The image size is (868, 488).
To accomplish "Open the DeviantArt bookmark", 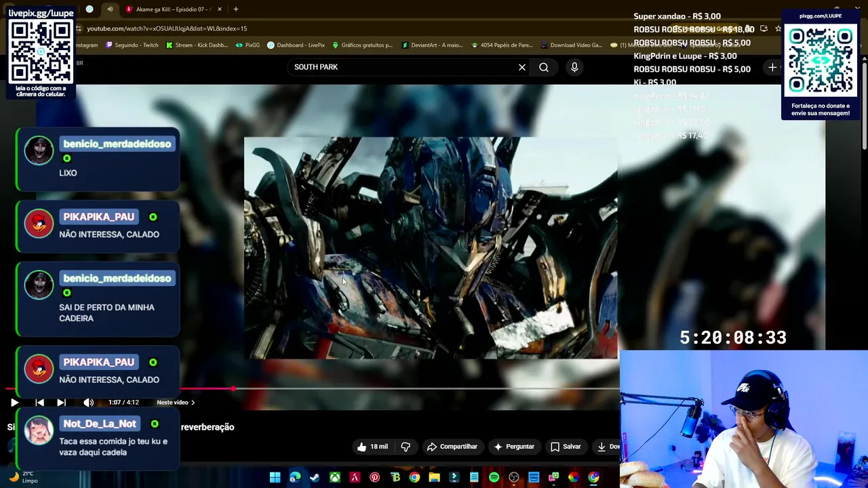I will (x=432, y=45).
